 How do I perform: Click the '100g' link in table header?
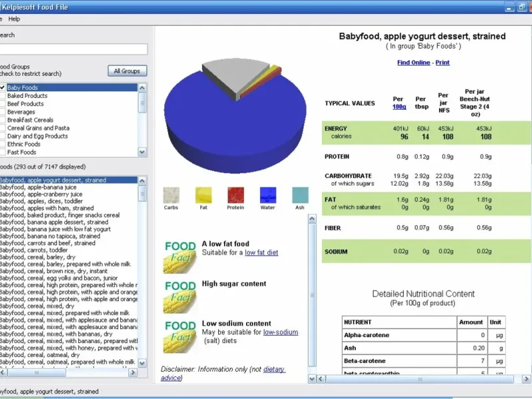(x=399, y=106)
